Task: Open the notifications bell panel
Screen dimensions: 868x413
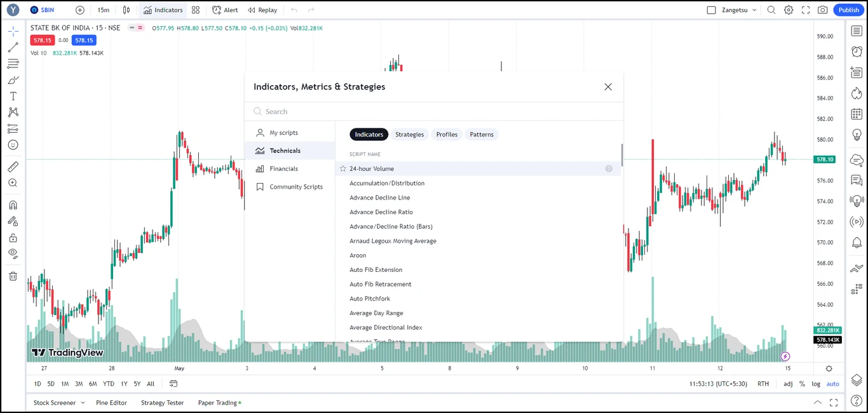Action: pos(857,243)
